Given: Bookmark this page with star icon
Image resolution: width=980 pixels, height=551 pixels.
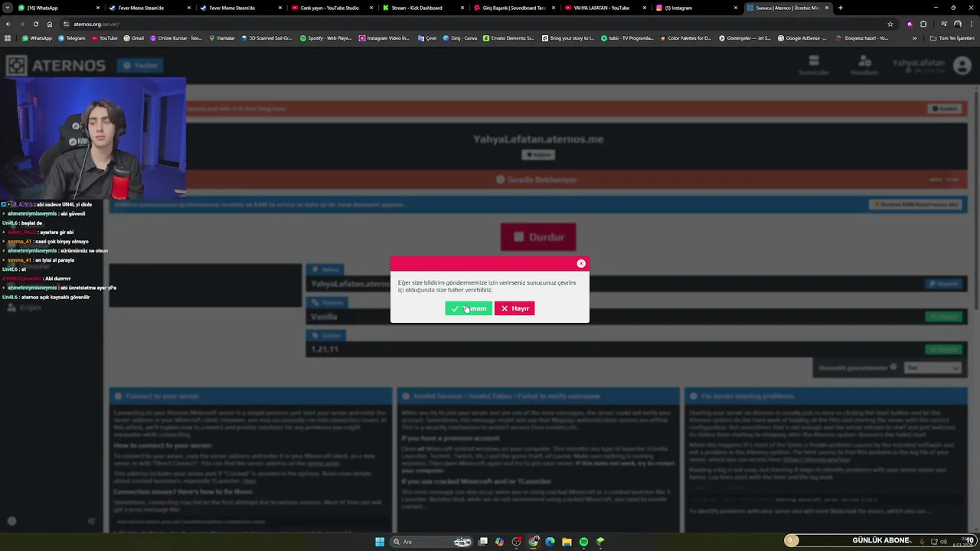Looking at the screenshot, I should tap(890, 24).
